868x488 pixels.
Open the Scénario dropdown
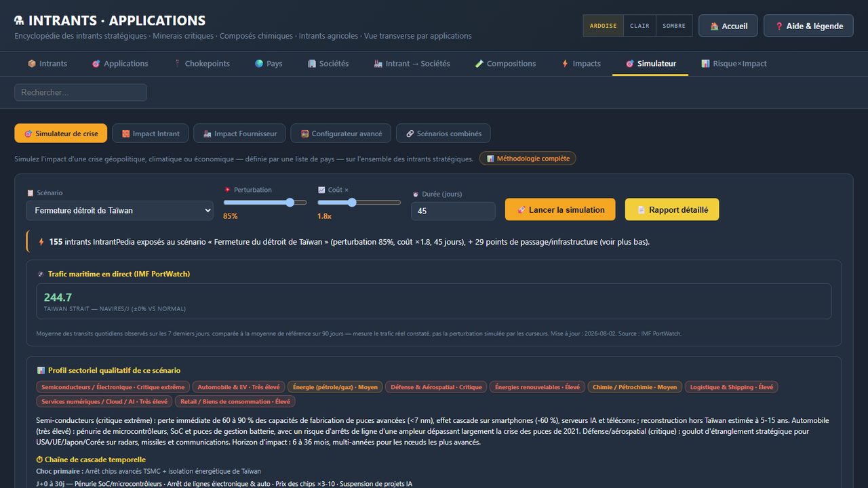click(x=119, y=211)
